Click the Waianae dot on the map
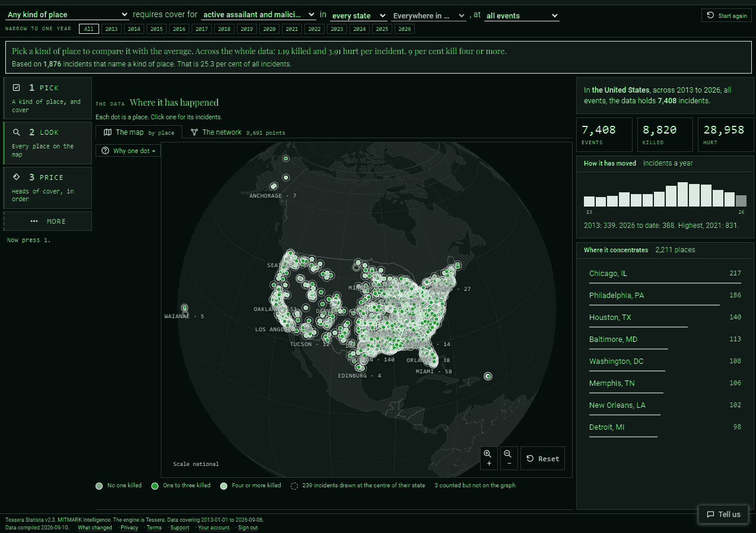Viewport: 756px width, 533px height. click(x=185, y=307)
